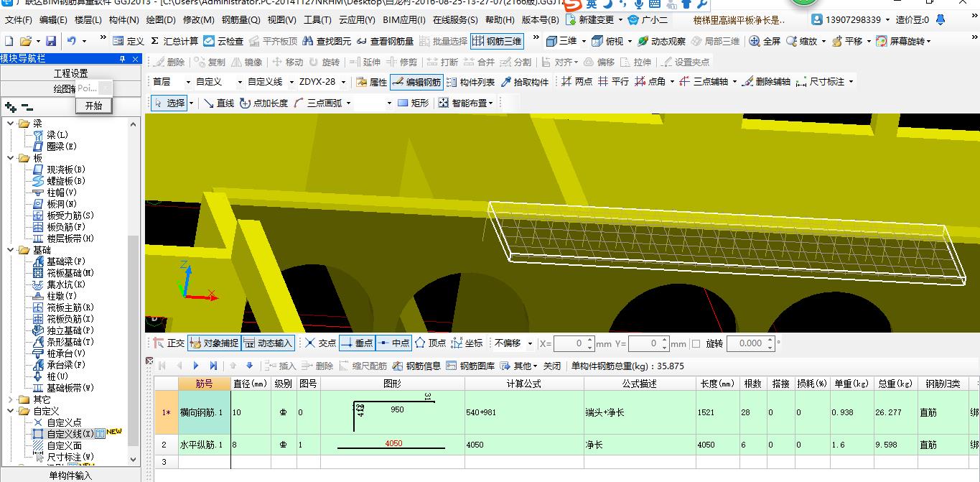Viewport: 980px width, 482px height.
Task: Click 拾取构件 pick component
Action: (x=524, y=82)
